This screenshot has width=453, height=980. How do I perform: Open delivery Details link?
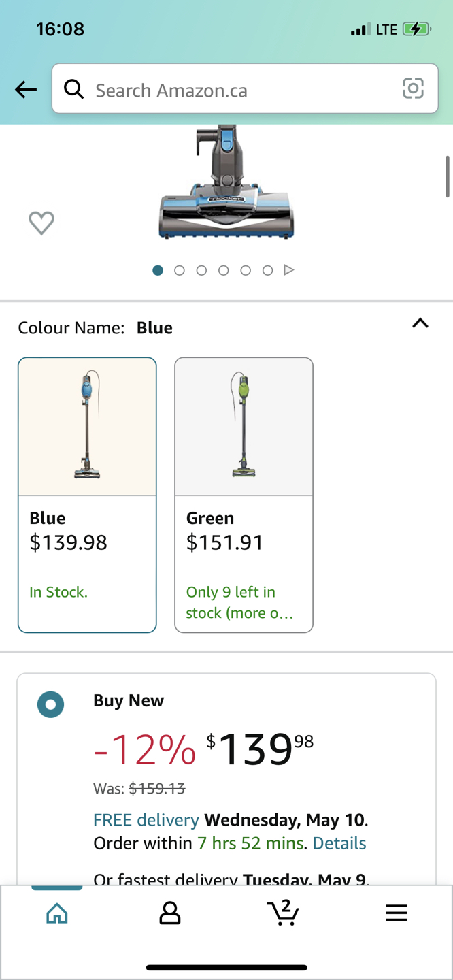[x=339, y=843]
